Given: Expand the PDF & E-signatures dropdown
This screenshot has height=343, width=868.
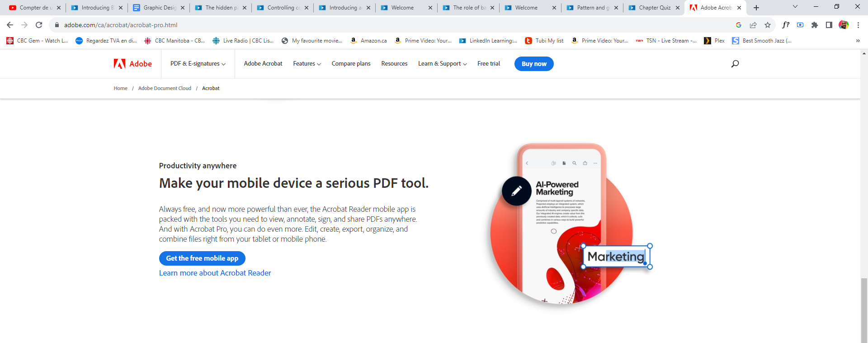Looking at the screenshot, I should click(x=198, y=64).
